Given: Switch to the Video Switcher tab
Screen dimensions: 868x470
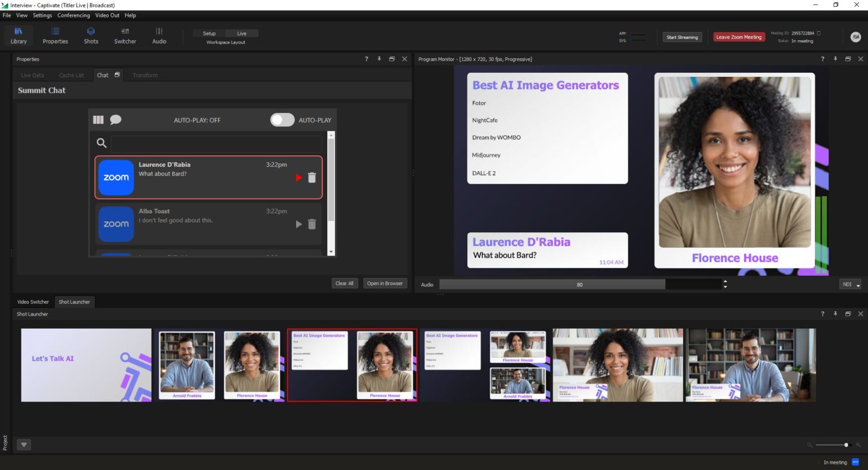Looking at the screenshot, I should (33, 302).
